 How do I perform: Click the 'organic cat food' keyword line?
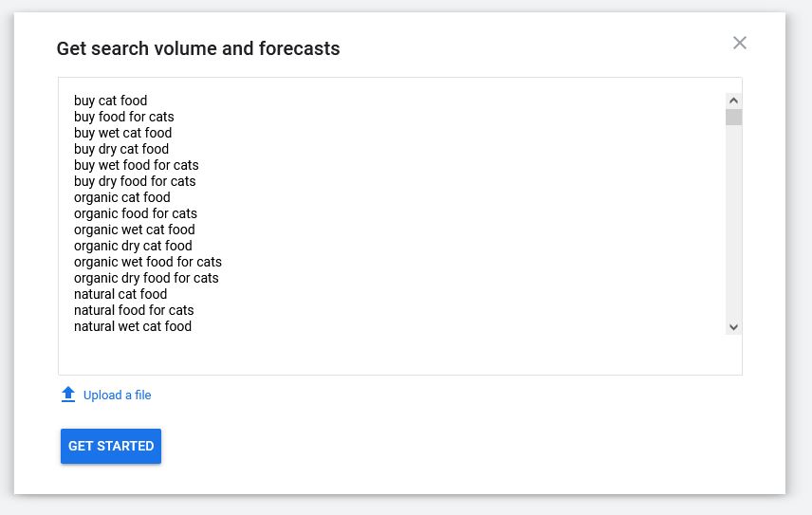pyautogui.click(x=121, y=197)
